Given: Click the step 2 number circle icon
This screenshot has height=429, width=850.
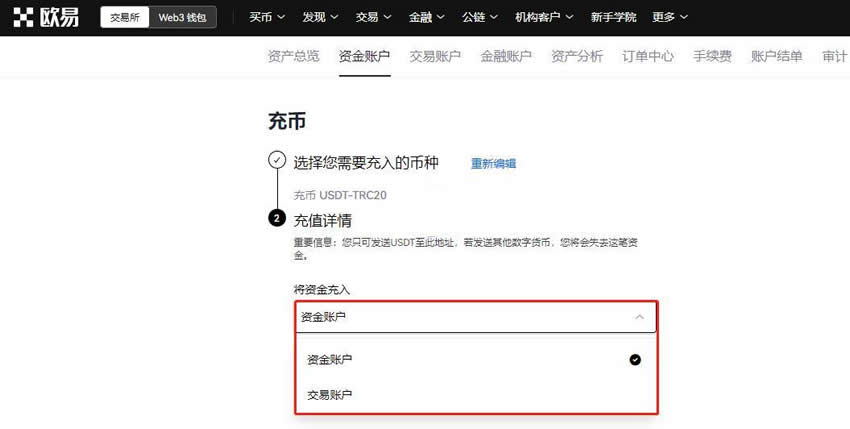Looking at the screenshot, I should [x=277, y=219].
